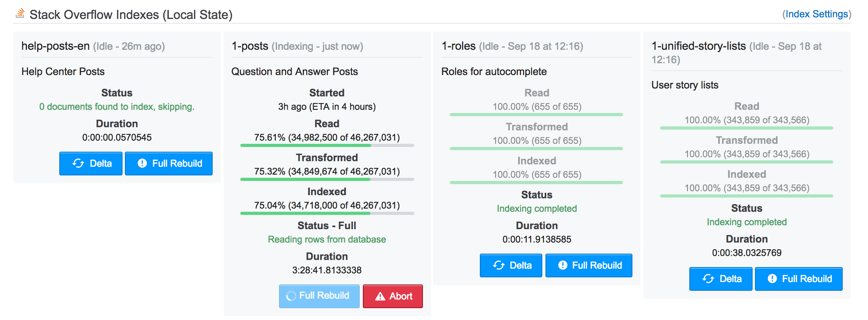Viewport: 868px width, 320px height.
Task: Click 'Help Center Posts' description
Action: (x=63, y=72)
